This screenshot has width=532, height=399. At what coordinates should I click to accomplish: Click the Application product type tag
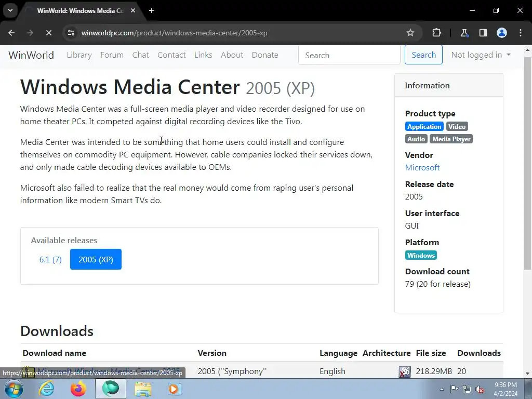coord(424,127)
